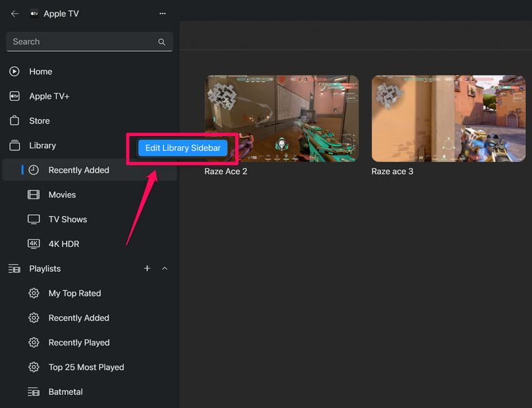Viewport: 532px width, 408px height.
Task: Select Recently Added under Library
Action: point(78,170)
